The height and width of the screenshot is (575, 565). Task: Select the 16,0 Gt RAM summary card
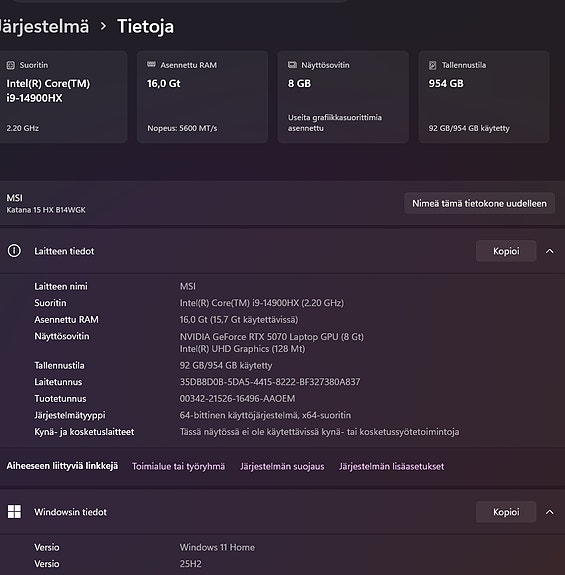[202, 97]
